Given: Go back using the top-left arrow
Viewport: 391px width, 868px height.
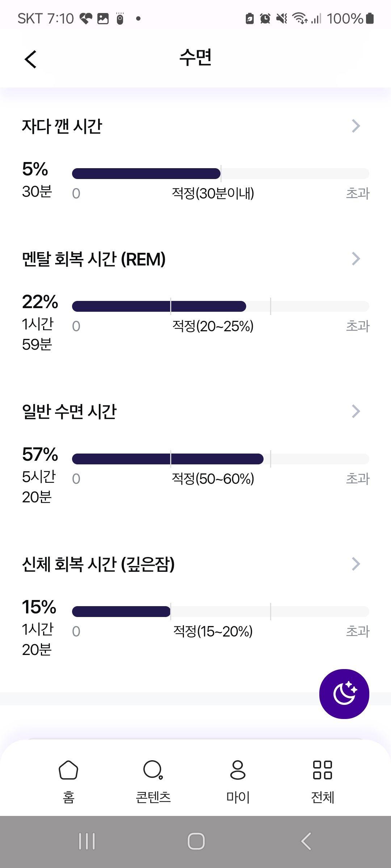Looking at the screenshot, I should (x=31, y=59).
